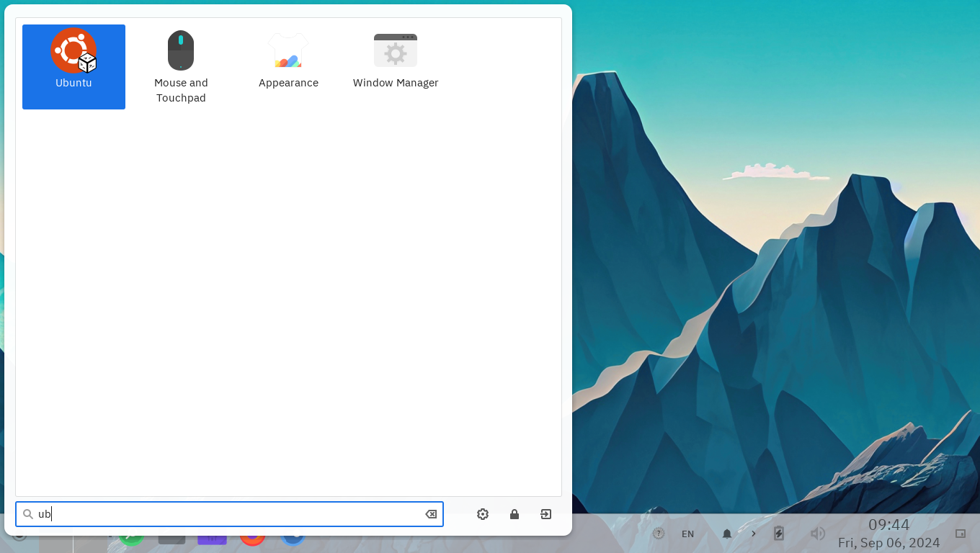980x553 pixels.
Task: Open settings via the gear icon
Action: click(483, 514)
